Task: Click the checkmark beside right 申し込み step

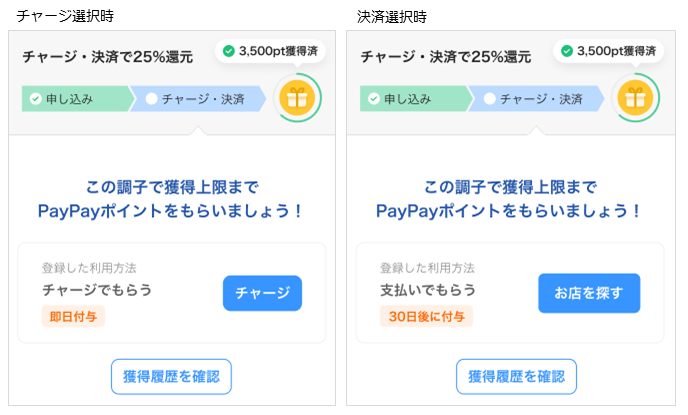Action: 374,99
